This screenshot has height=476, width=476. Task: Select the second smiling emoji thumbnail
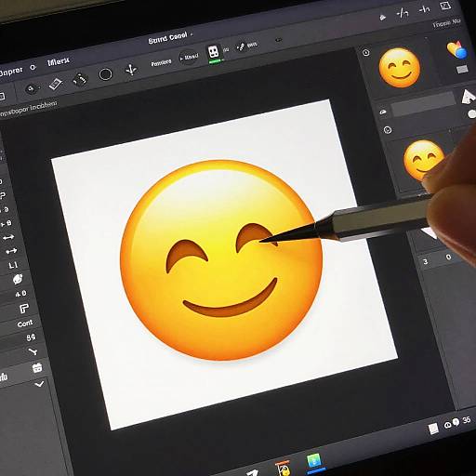(423, 161)
